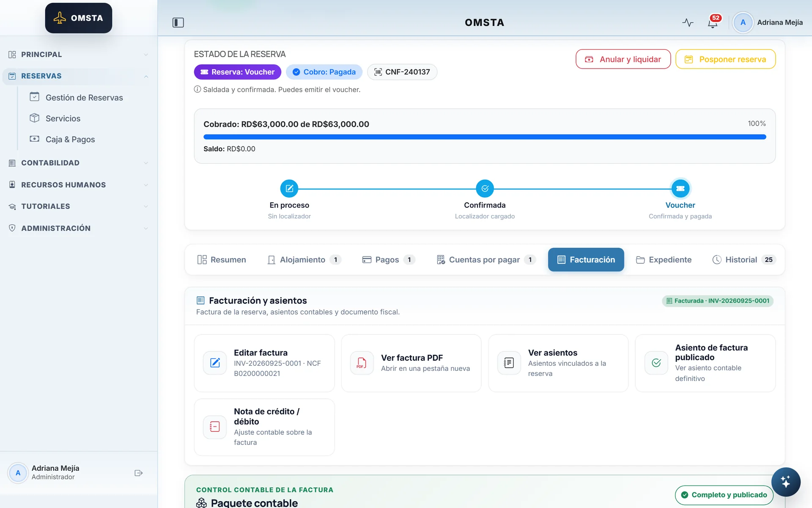812x508 pixels.
Task: Click the Anular y liquidar button
Action: tap(623, 59)
